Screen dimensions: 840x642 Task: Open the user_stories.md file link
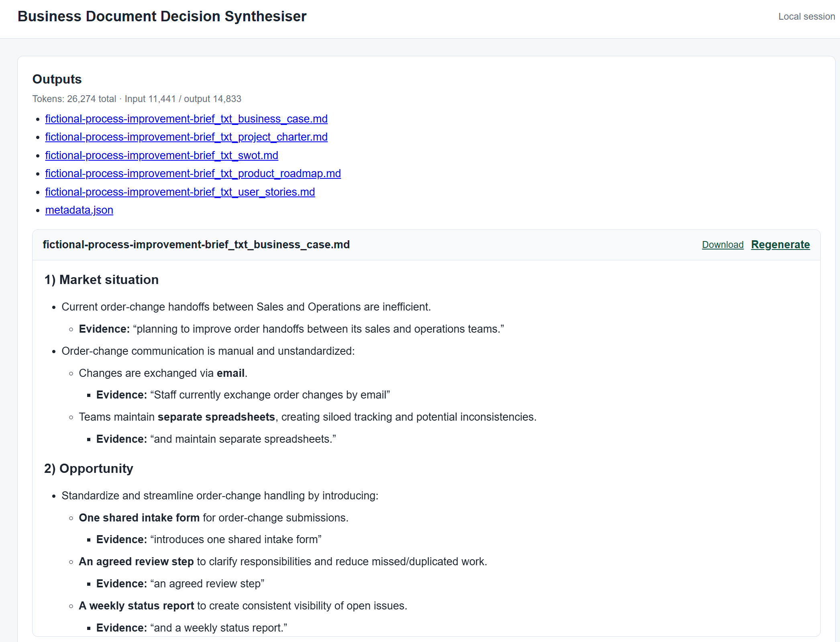[x=180, y=192]
